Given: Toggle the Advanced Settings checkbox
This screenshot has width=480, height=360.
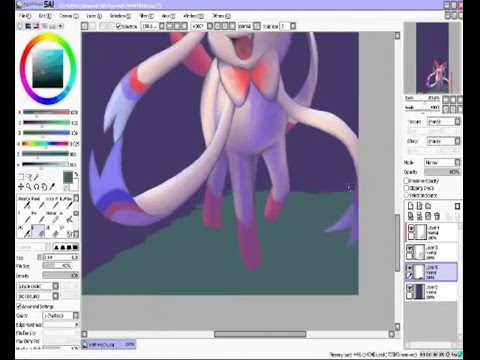Looking at the screenshot, I should click(x=19, y=306).
